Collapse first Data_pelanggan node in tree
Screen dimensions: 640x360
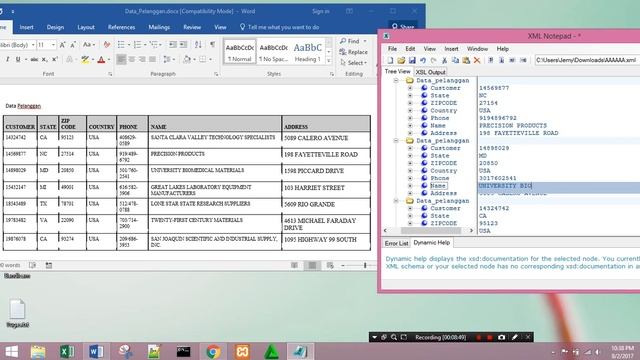click(x=396, y=80)
